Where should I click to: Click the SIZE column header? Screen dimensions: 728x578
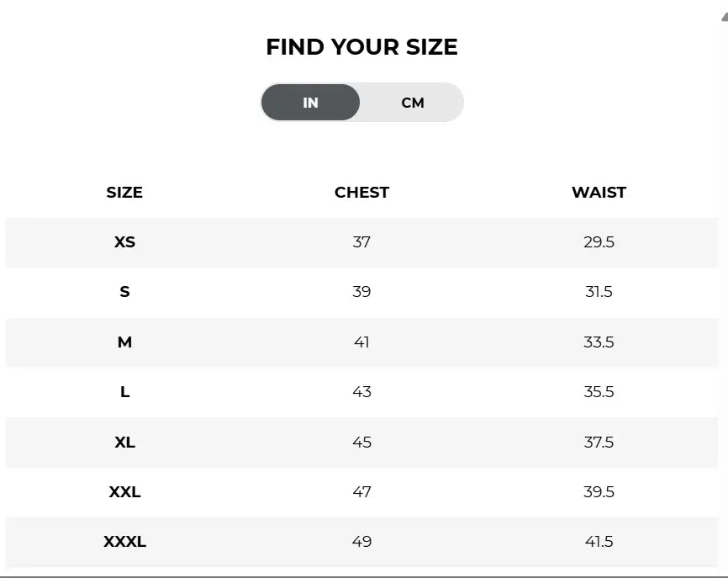click(x=124, y=193)
